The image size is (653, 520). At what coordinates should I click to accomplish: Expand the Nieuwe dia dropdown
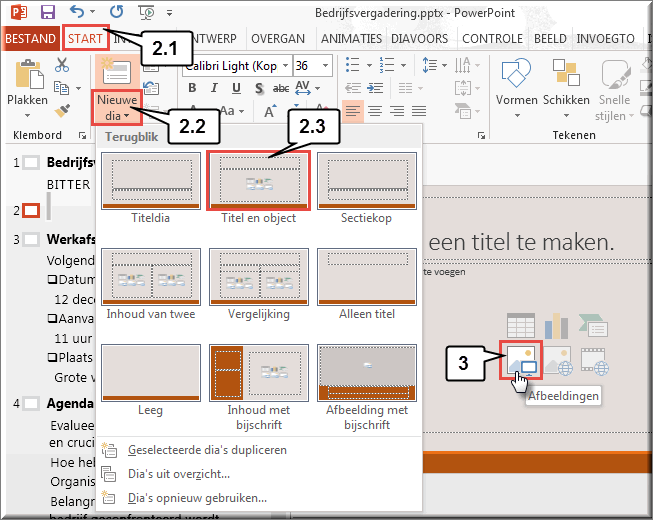(117, 108)
